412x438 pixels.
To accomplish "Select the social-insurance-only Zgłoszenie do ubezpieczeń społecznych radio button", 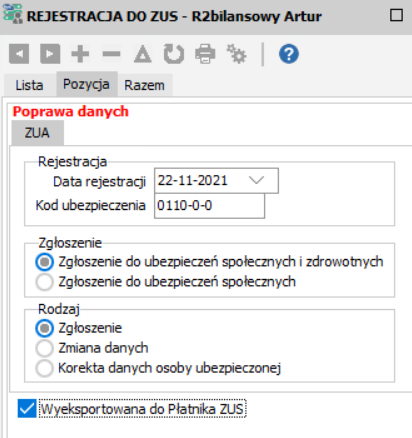I will [x=45, y=282].
